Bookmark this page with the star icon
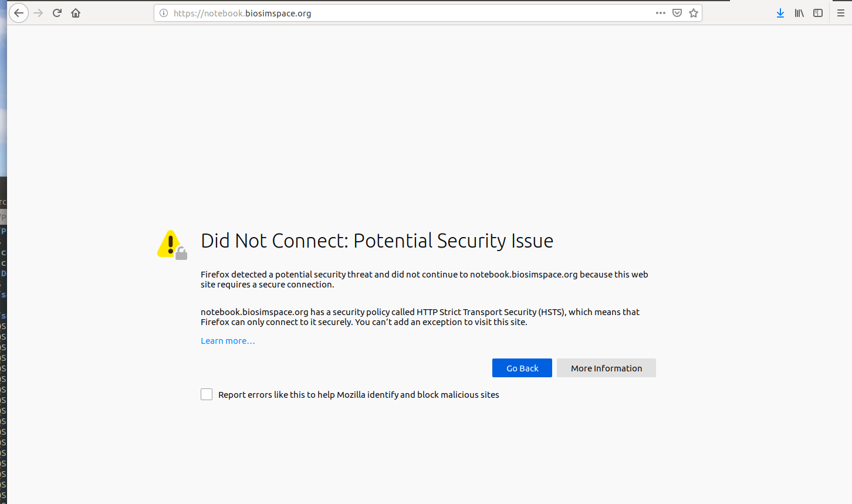Image resolution: width=852 pixels, height=504 pixels. click(693, 12)
